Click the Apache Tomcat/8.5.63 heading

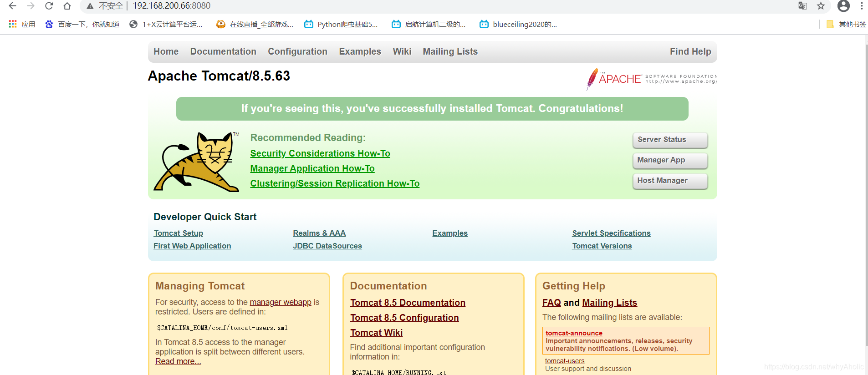click(x=219, y=76)
